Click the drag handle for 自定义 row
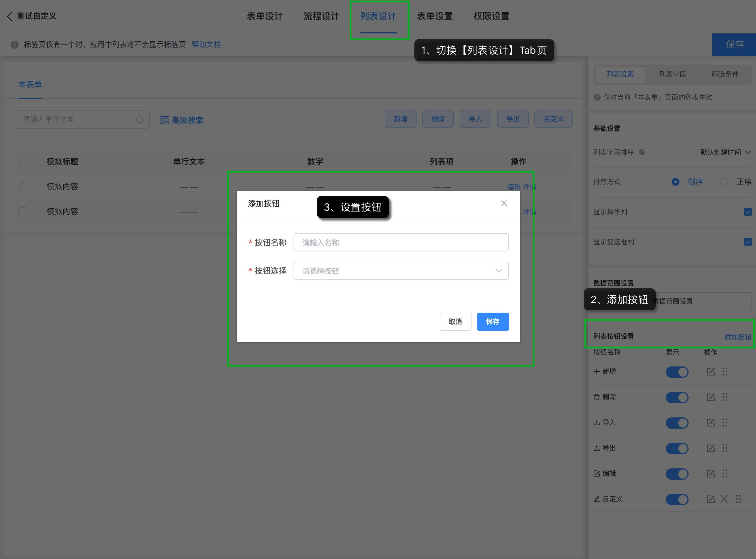Viewport: 756px width, 559px height. click(x=738, y=499)
